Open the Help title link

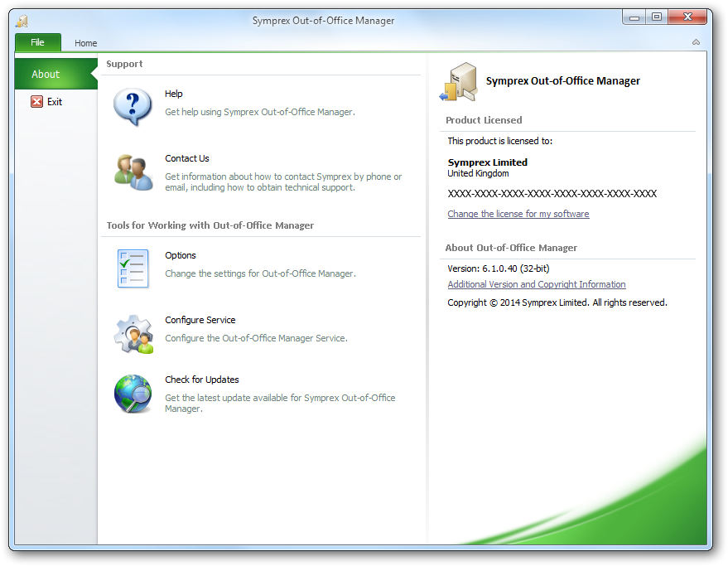tap(174, 94)
